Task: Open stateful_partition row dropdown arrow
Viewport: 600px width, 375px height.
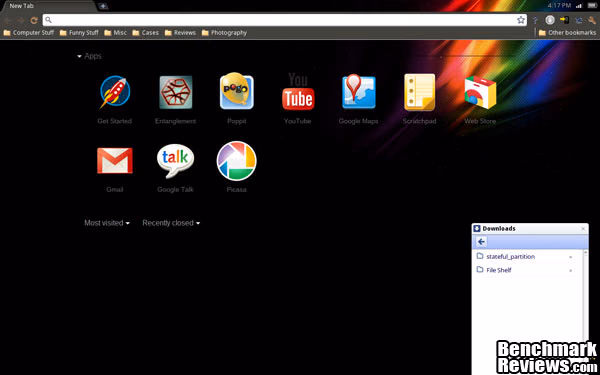Action: point(571,257)
